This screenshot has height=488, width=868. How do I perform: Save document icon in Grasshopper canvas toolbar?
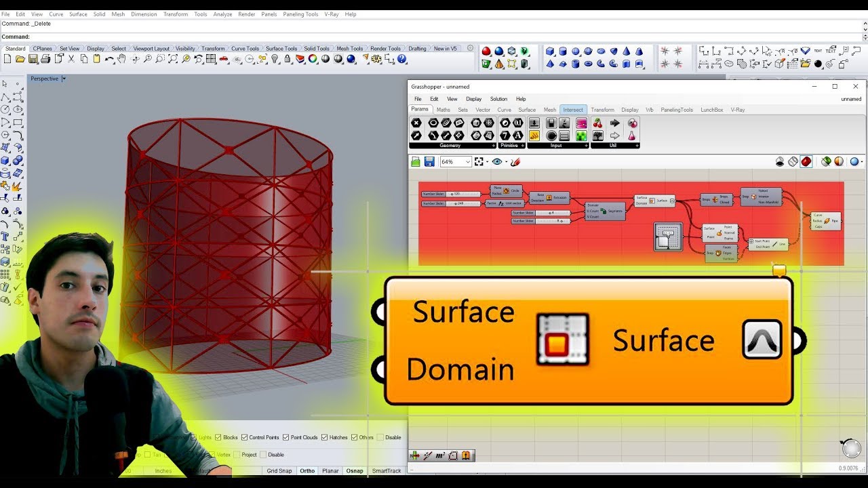[429, 161]
